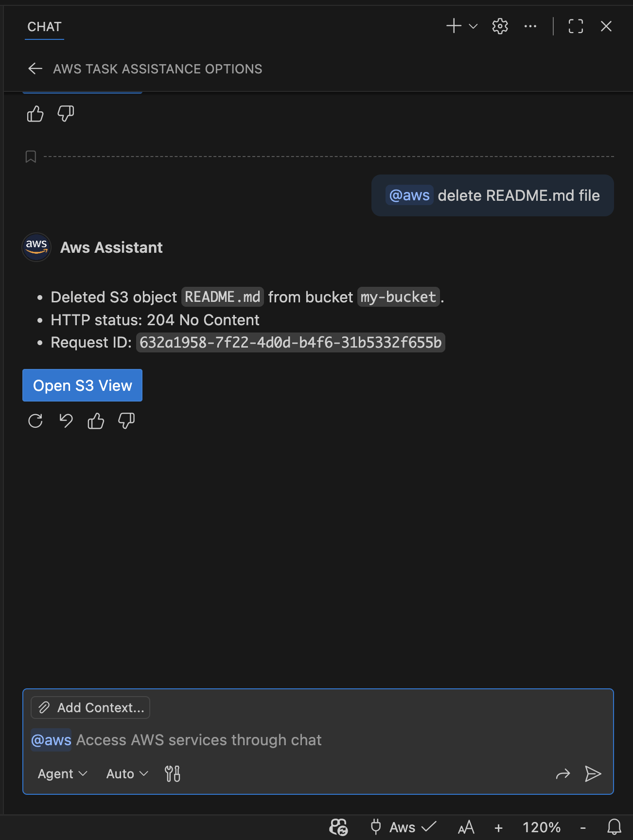Open notifications bell icon
The height and width of the screenshot is (840, 633).
coord(615,827)
